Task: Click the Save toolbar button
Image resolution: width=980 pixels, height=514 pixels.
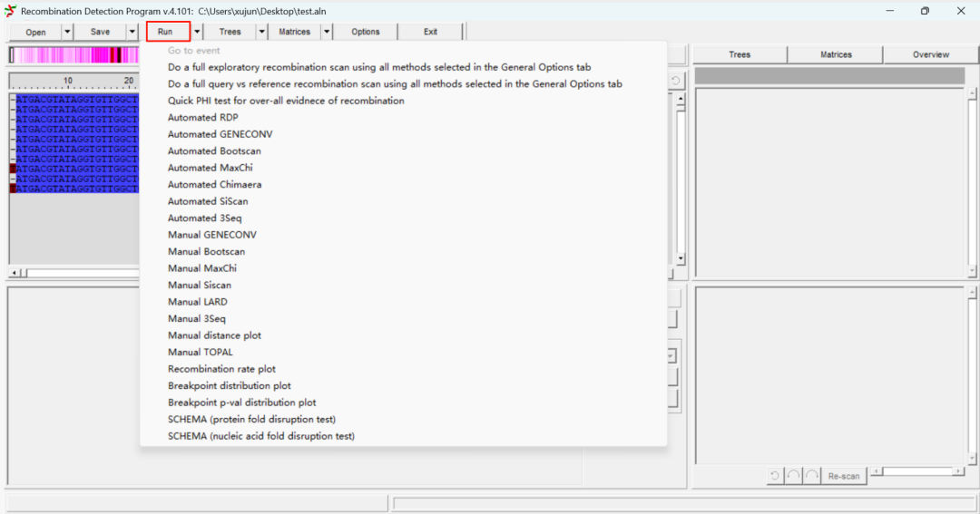Action: (100, 31)
